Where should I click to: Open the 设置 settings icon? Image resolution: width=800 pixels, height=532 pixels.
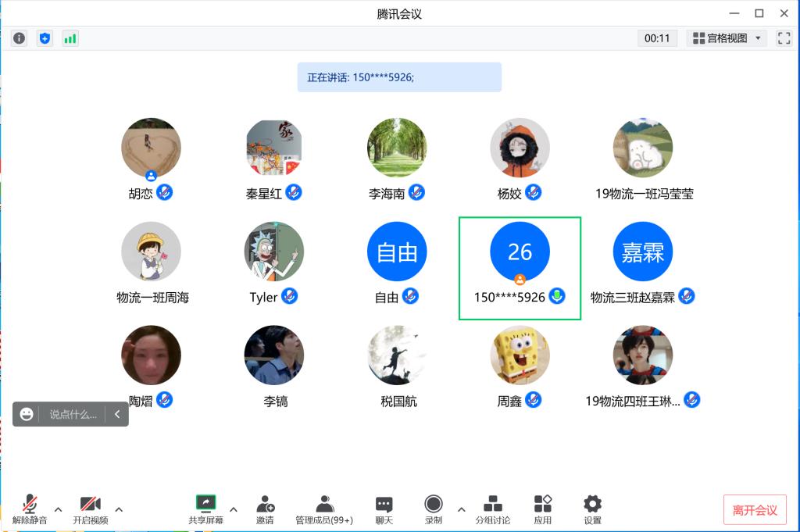[x=591, y=508]
